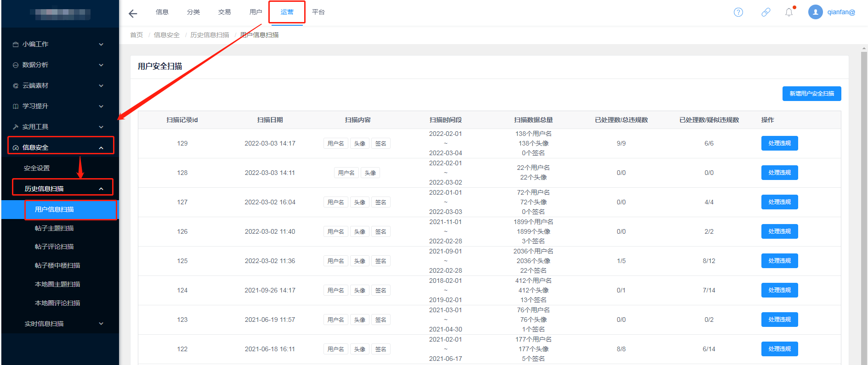This screenshot has height=365, width=868.
Task: Click 处理违规 for record 128
Action: [x=779, y=173]
